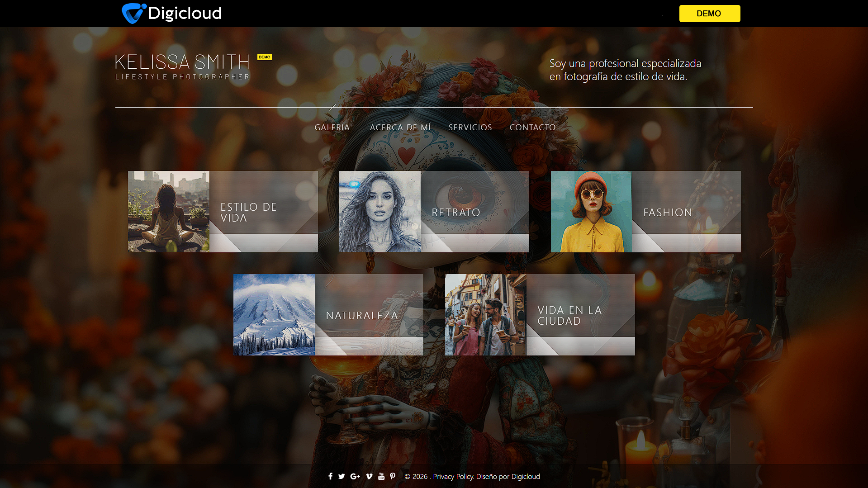Viewport: 868px width, 488px height.
Task: Select the Retrato portrait sketch thumbnail
Action: (380, 212)
